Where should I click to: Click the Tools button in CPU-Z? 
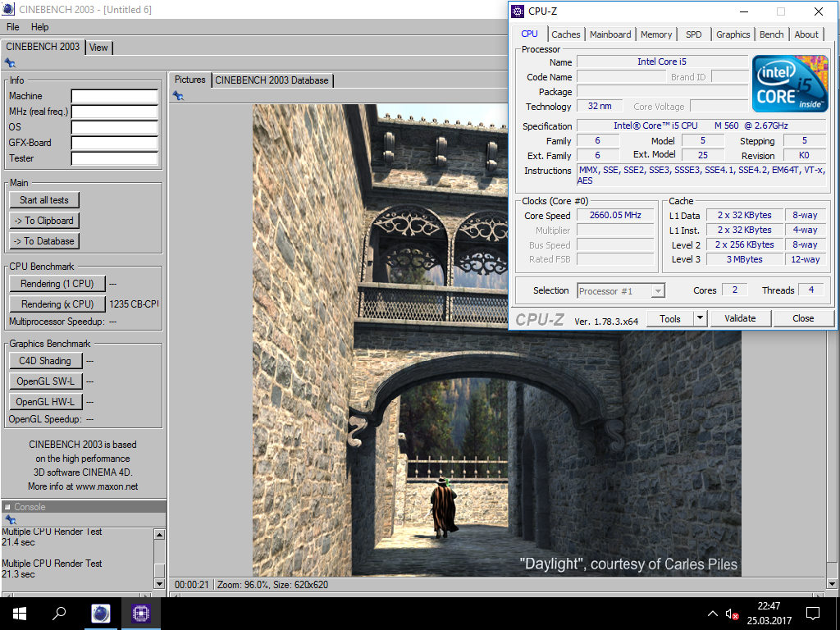(669, 319)
